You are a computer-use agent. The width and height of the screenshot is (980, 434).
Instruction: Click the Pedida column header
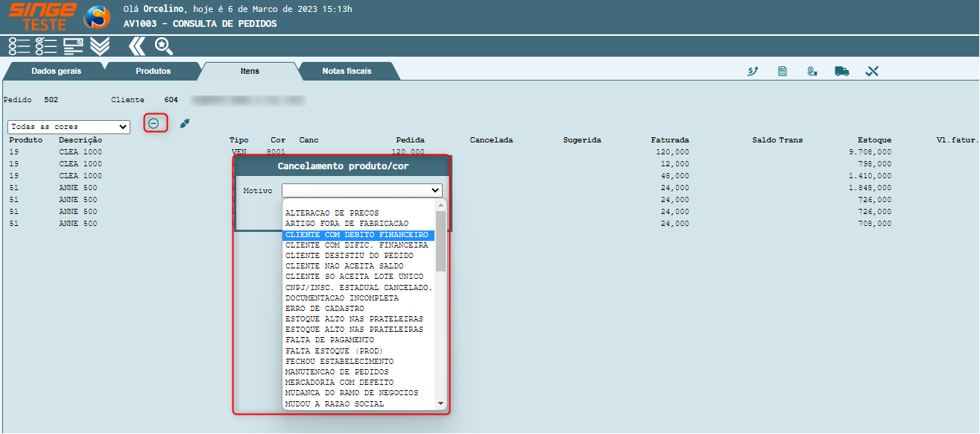pos(411,140)
